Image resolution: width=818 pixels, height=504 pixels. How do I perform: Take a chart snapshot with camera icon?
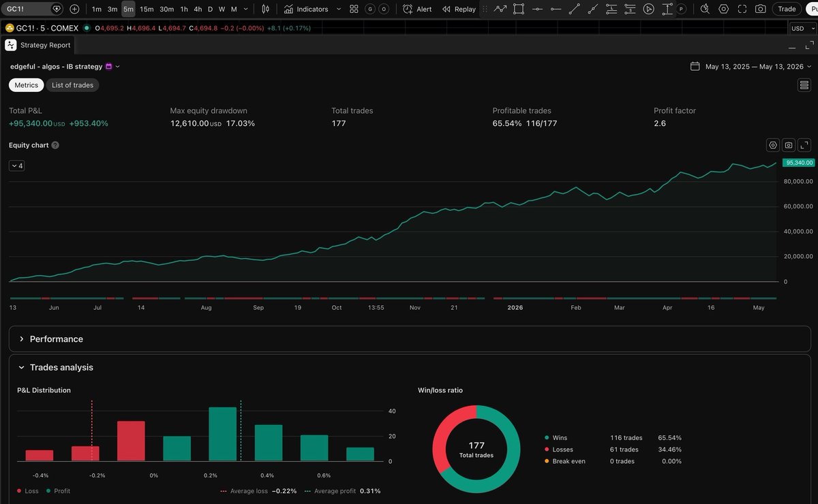click(x=760, y=9)
